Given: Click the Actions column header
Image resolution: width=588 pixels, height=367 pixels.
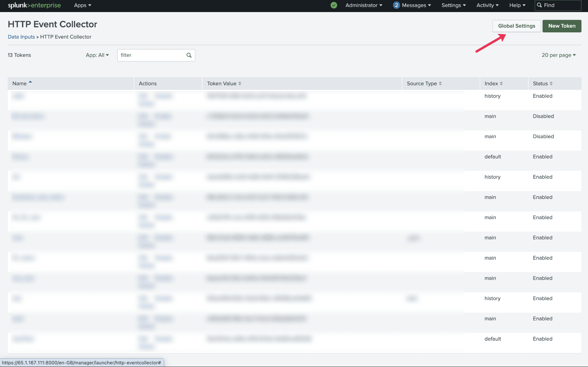Looking at the screenshot, I should 148,83.
